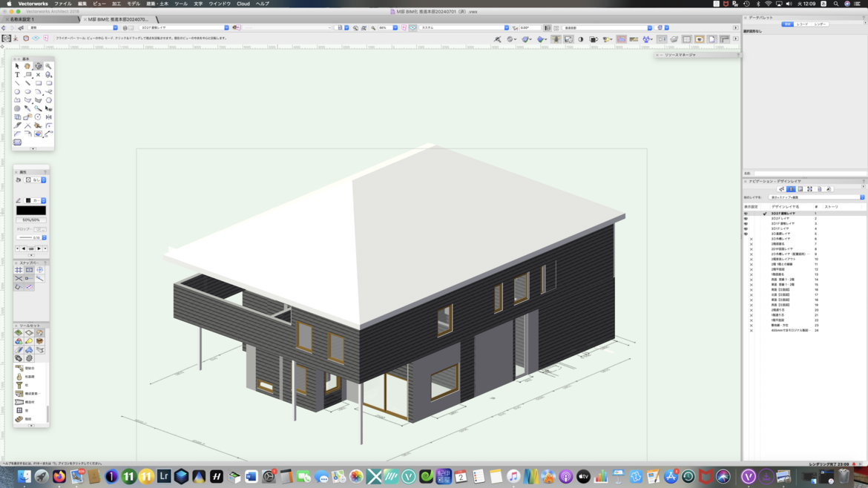This screenshot has width=868, height=488.
Task: Switch to the レコード tab in the Data palette
Action: (803, 24)
